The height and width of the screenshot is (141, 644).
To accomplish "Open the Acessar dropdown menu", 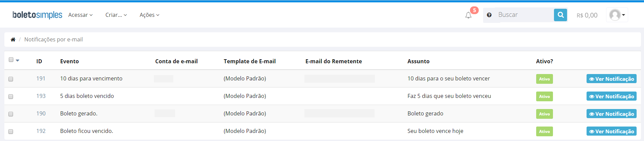I will [x=80, y=15].
